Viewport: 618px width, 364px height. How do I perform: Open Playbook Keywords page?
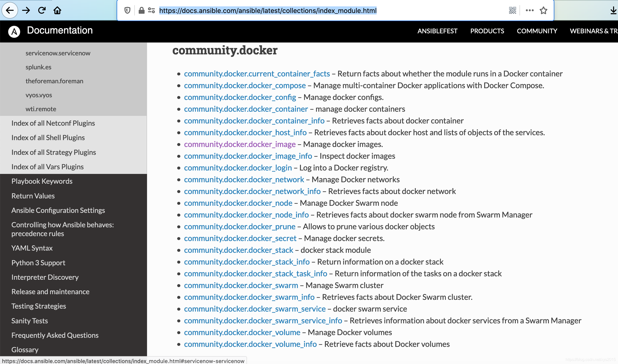click(x=42, y=181)
